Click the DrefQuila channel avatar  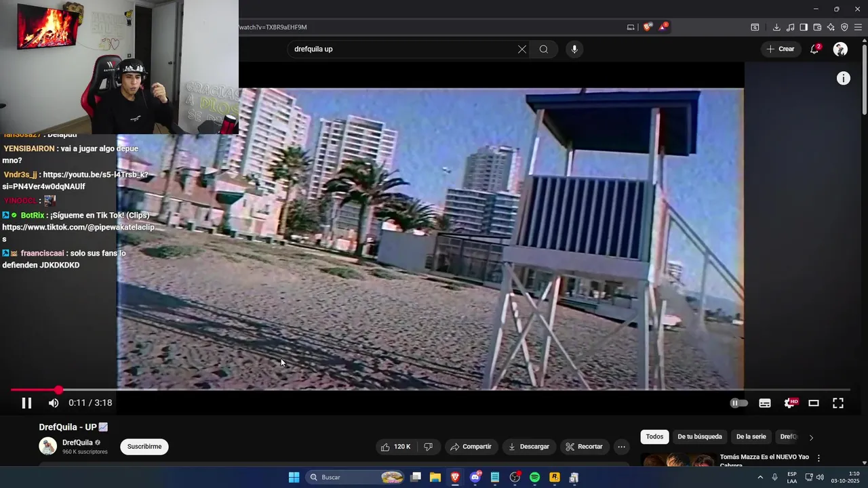[47, 446]
